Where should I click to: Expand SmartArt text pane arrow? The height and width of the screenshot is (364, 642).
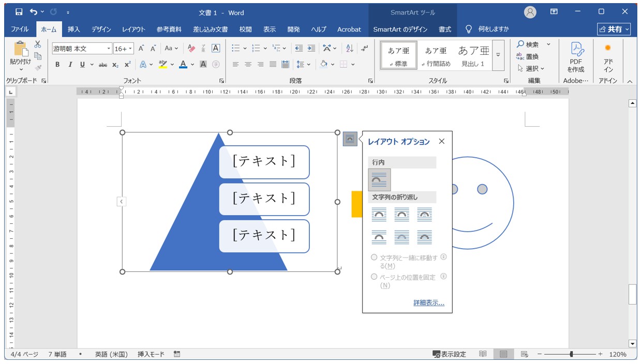point(121,202)
